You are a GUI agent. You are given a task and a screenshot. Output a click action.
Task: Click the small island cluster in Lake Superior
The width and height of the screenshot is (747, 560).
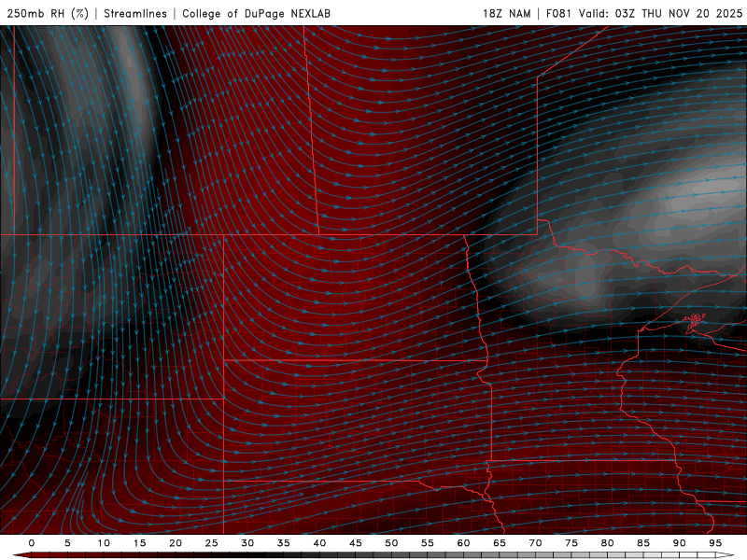(x=694, y=319)
